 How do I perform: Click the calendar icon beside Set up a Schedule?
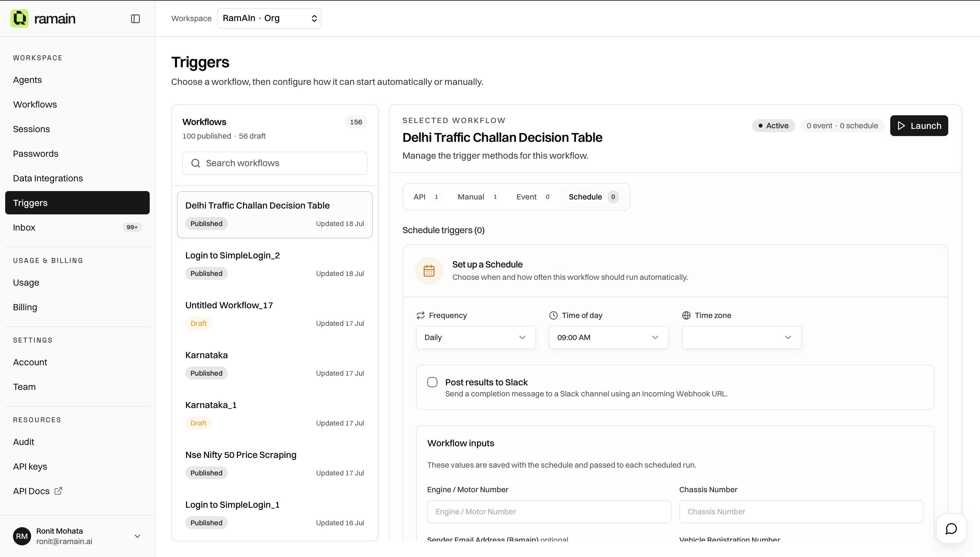pos(429,271)
